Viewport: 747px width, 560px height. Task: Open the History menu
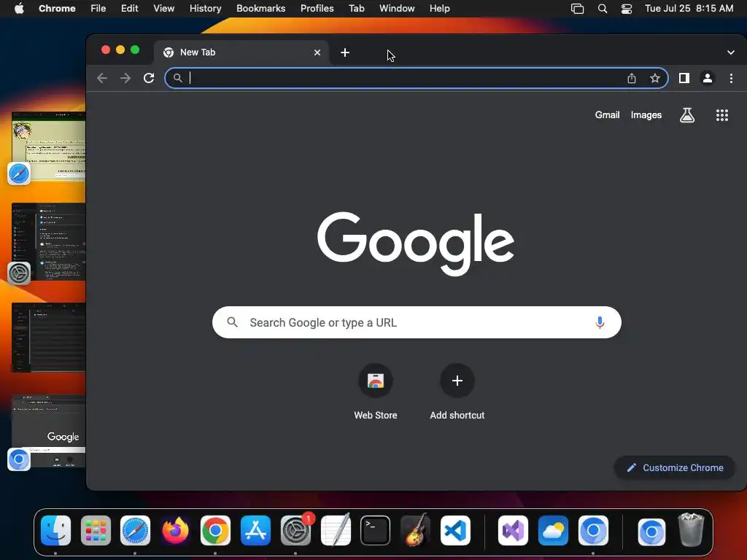[x=205, y=9]
